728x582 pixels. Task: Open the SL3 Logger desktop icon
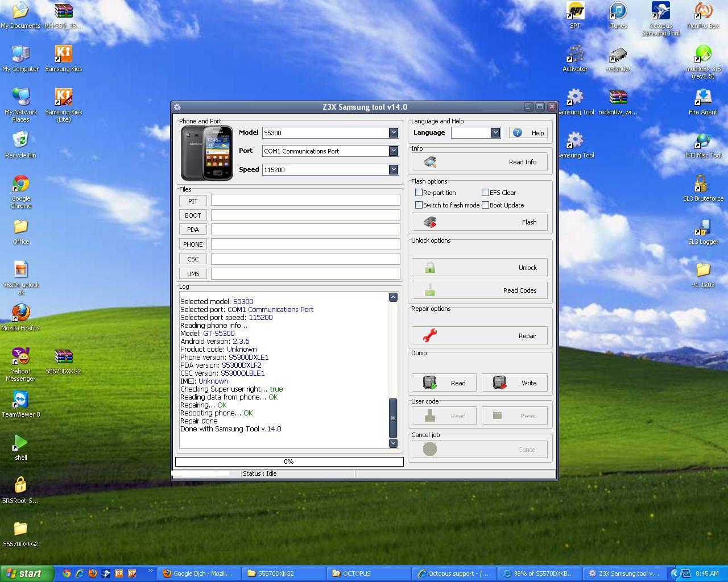(703, 231)
